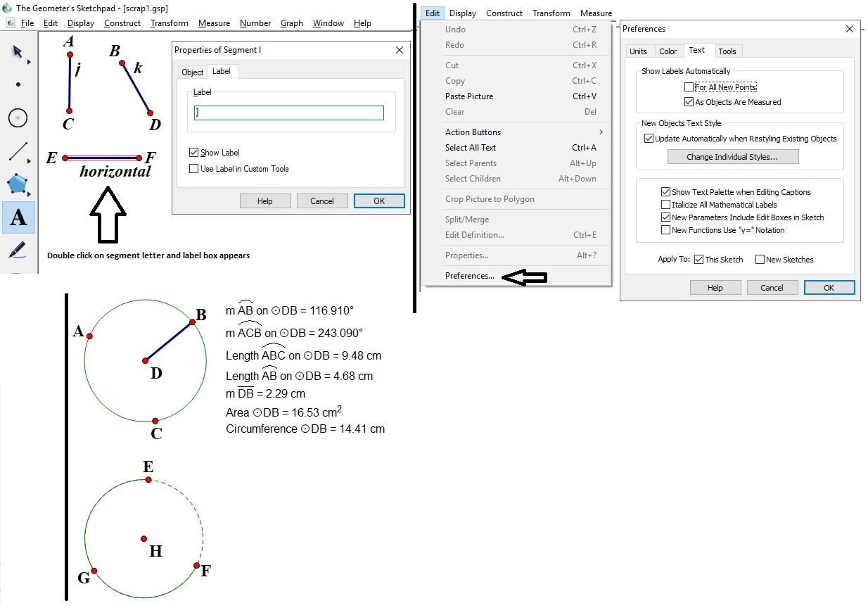Click inside the empty Label text field
The width and height of the screenshot is (868, 608).
click(288, 112)
